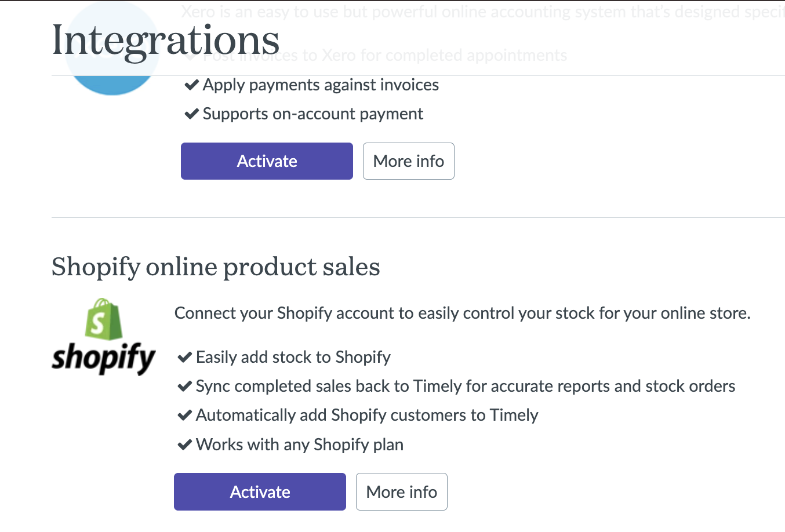785x532 pixels.
Task: Click the Connect your Shopify account description
Action: 462,314
